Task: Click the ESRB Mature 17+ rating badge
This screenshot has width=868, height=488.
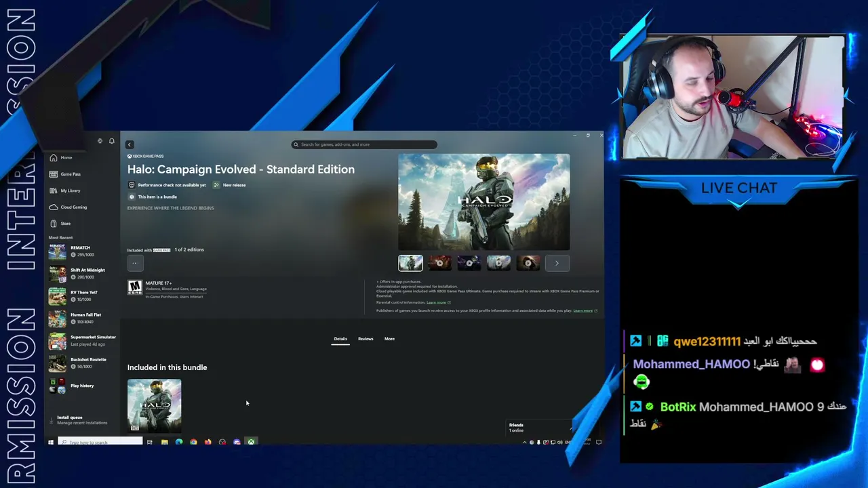Action: [135, 288]
